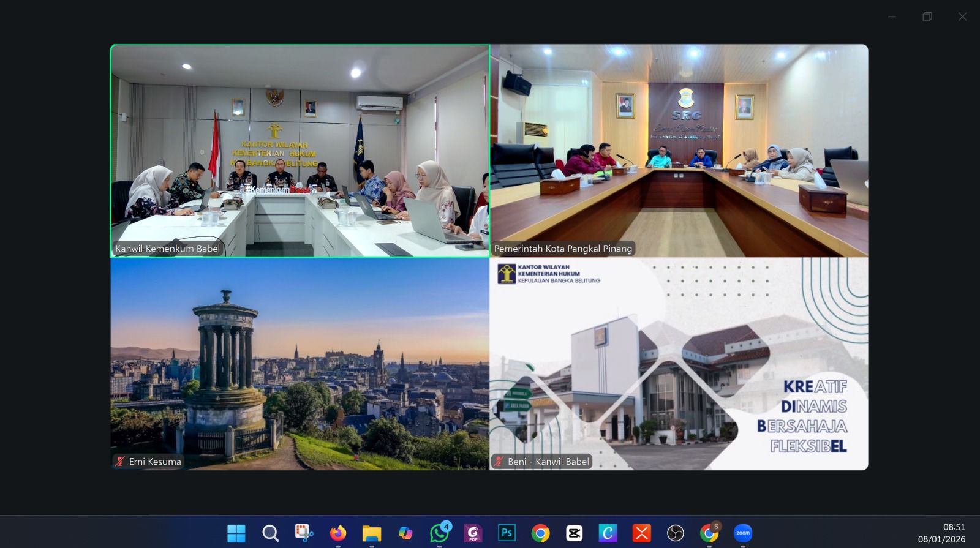Launch Photoshop from the taskbar
Viewport: 980px width, 548px height.
point(507,533)
